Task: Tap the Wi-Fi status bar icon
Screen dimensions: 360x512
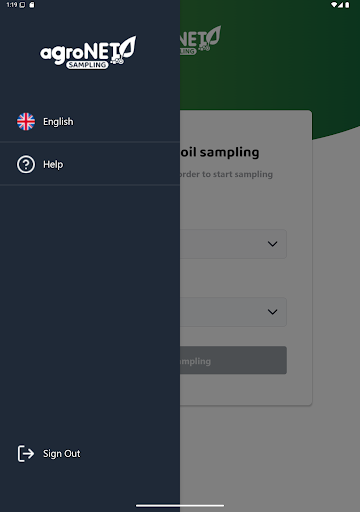Action: (x=334, y=5)
